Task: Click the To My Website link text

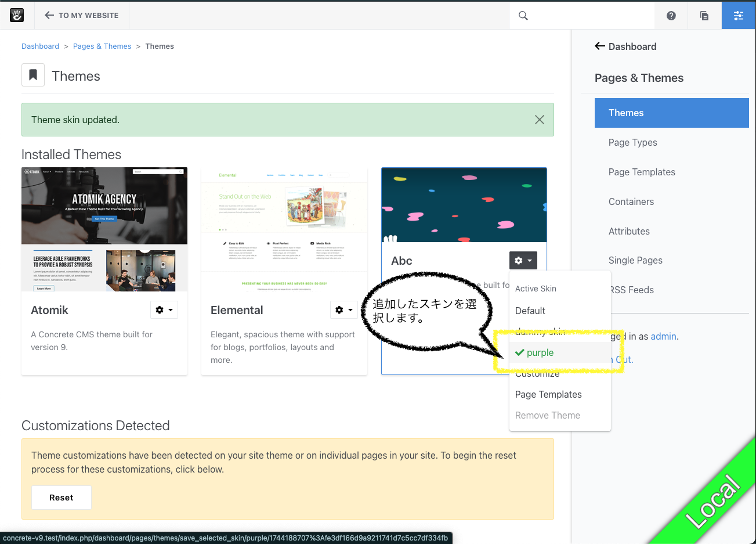Action: 89,16
